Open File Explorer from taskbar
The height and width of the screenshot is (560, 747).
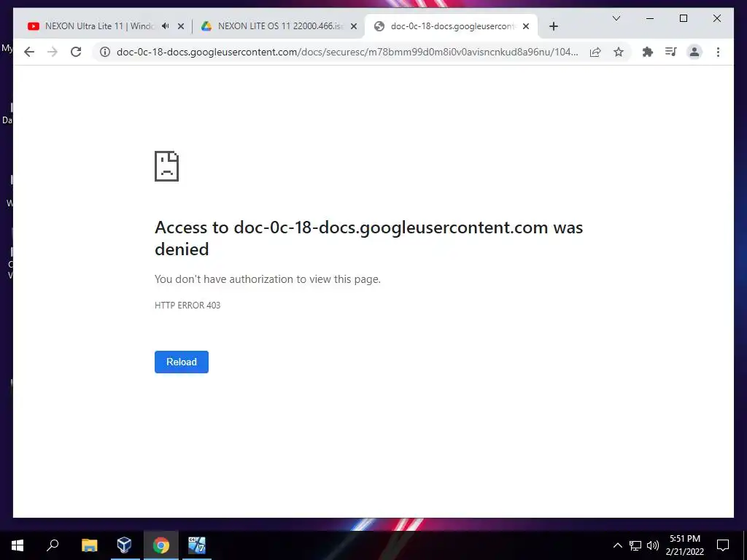pyautogui.click(x=89, y=545)
